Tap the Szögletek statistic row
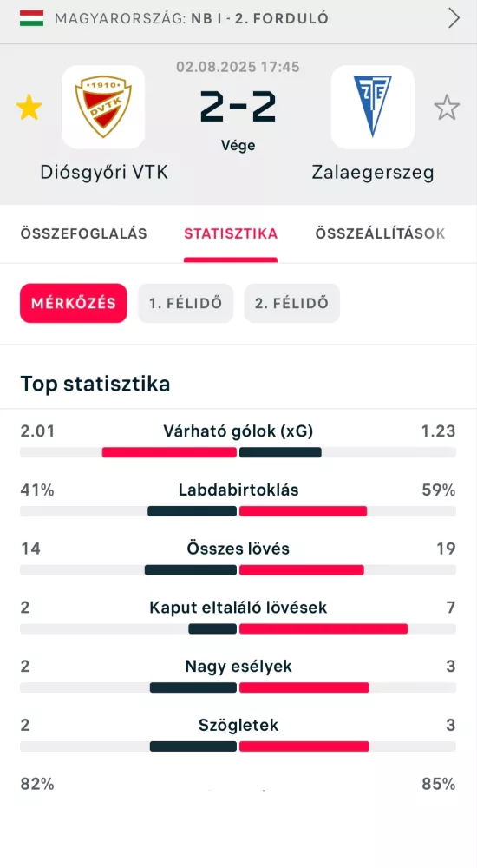Viewport: 477px width, 868px height. pyautogui.click(x=238, y=735)
